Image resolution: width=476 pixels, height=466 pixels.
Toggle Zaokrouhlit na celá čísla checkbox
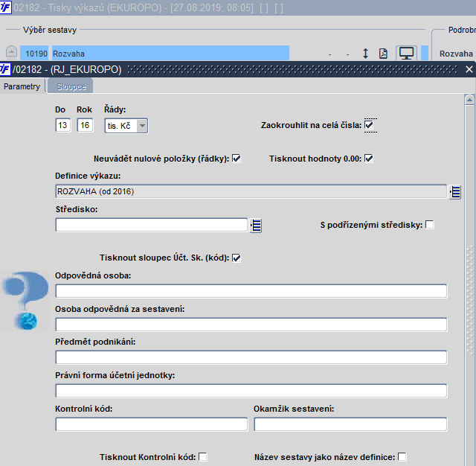pos(369,125)
